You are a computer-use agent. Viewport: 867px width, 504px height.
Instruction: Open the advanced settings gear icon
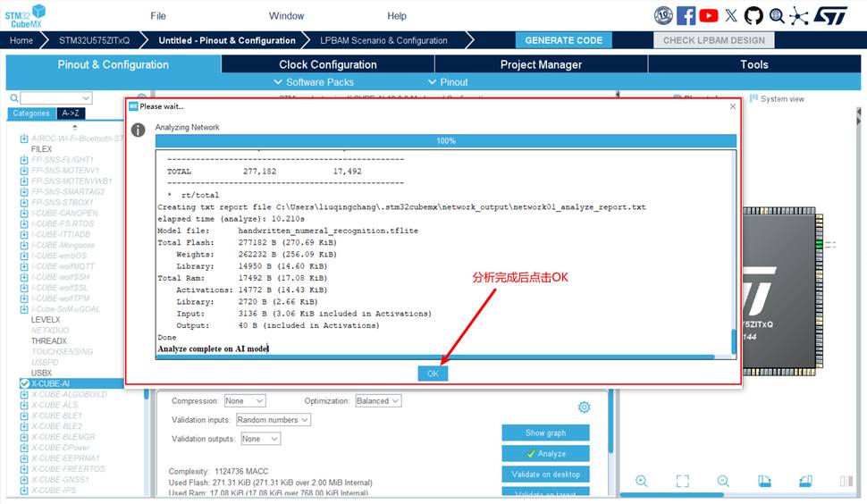(x=584, y=407)
